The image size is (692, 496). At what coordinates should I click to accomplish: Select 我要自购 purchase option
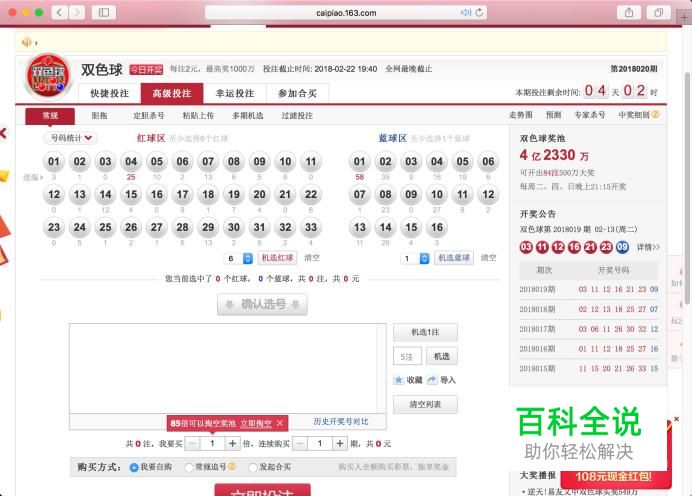[x=134, y=467]
